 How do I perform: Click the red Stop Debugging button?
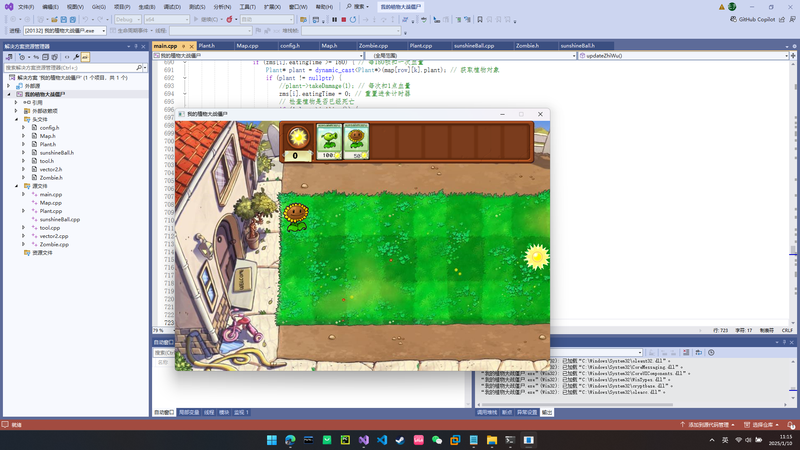[343, 19]
